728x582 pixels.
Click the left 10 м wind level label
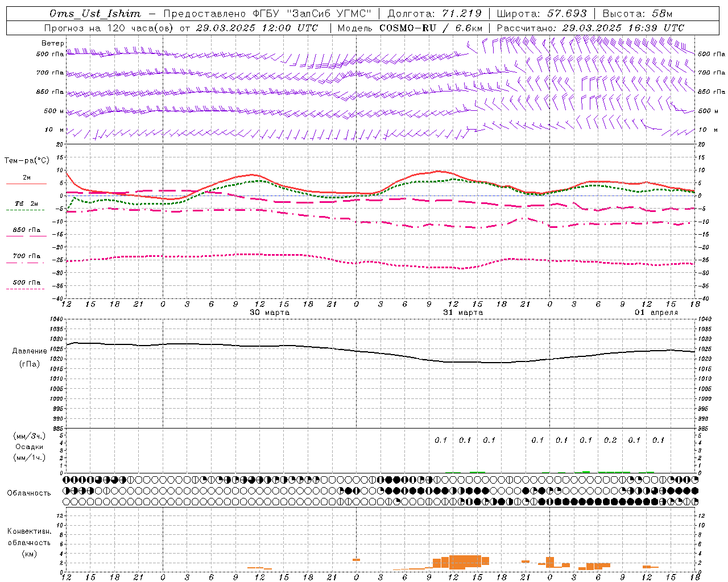point(55,130)
